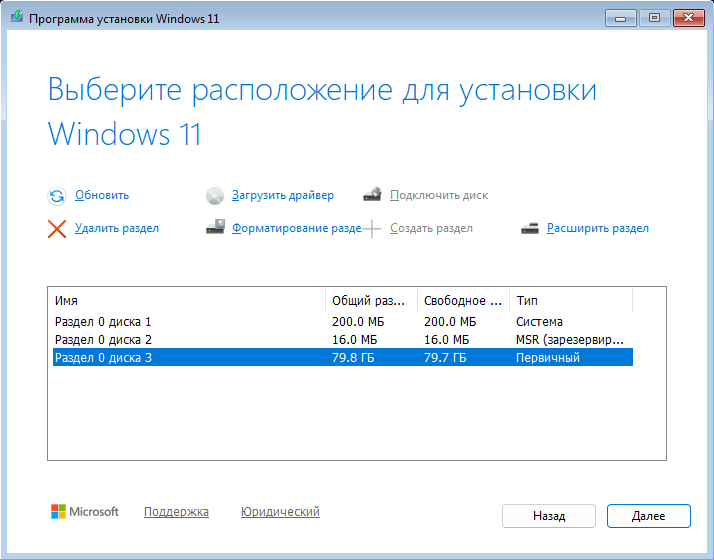Select row Раздел 0 диска 1
The height and width of the screenshot is (560, 714).
(x=343, y=322)
